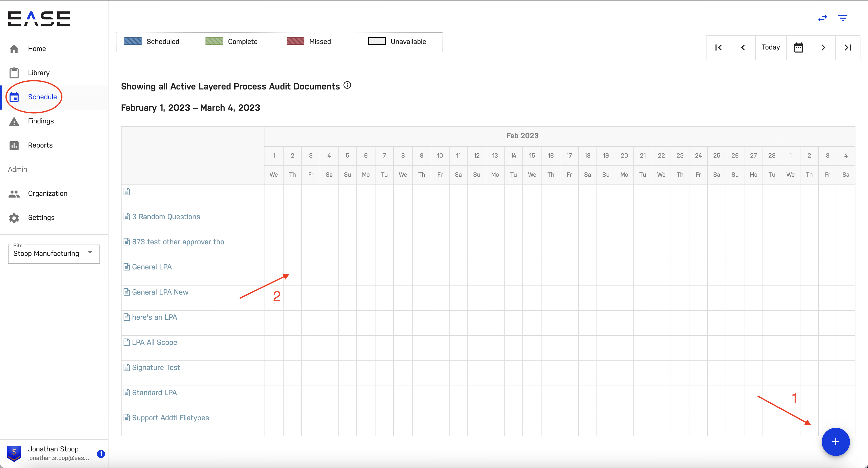This screenshot has width=868, height=468.
Task: Go to Findings in sidebar
Action: [41, 121]
